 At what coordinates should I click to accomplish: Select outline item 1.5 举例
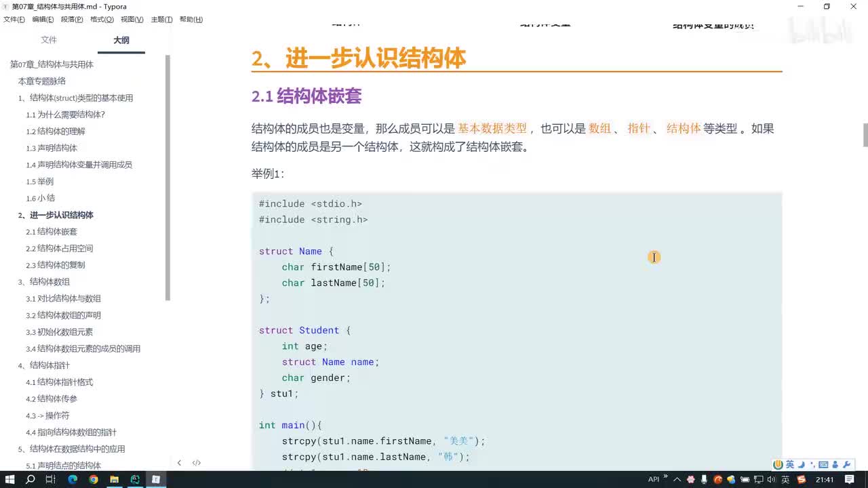point(39,182)
